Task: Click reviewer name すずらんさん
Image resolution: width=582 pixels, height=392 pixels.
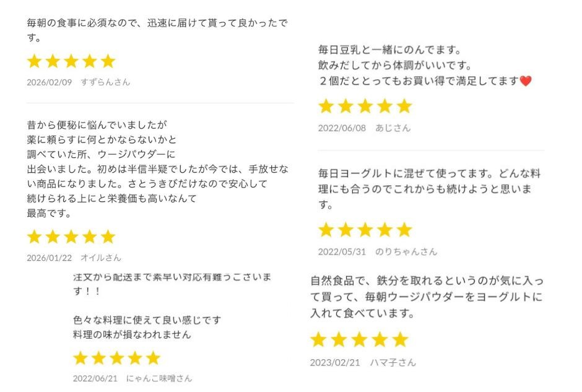Action: tap(105, 82)
